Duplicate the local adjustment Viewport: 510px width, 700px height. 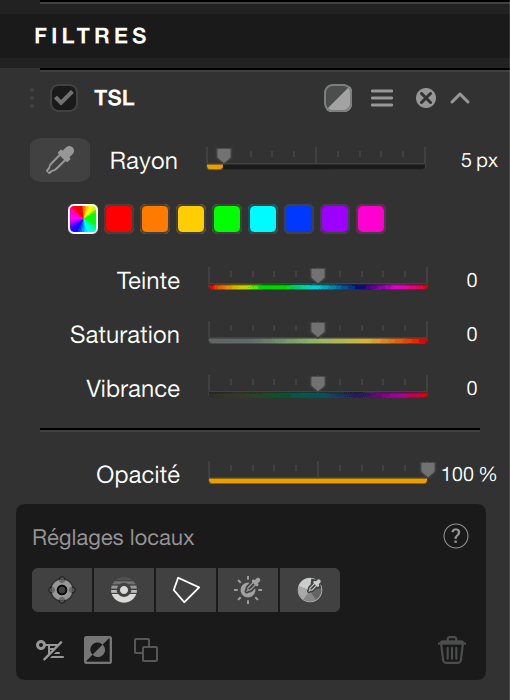pos(146,650)
